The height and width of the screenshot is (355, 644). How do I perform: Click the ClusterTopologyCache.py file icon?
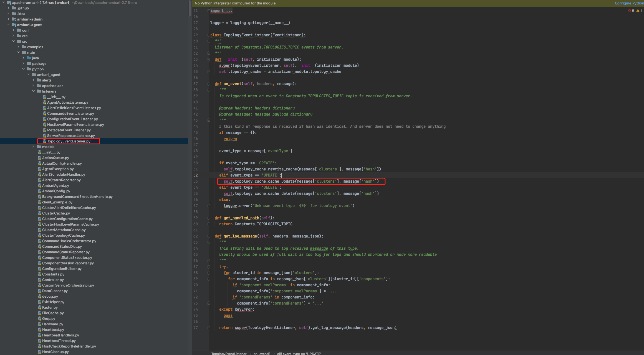coord(39,236)
